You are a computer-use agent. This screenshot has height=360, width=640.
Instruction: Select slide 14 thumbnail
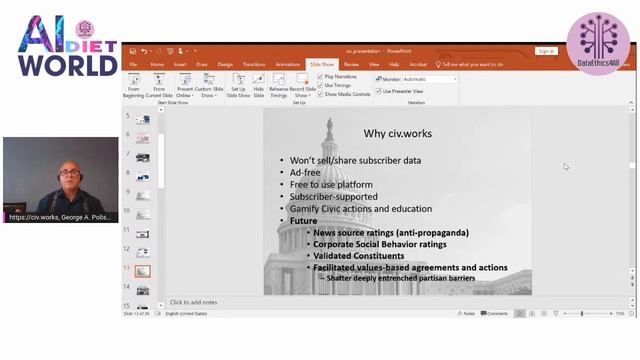click(143, 291)
